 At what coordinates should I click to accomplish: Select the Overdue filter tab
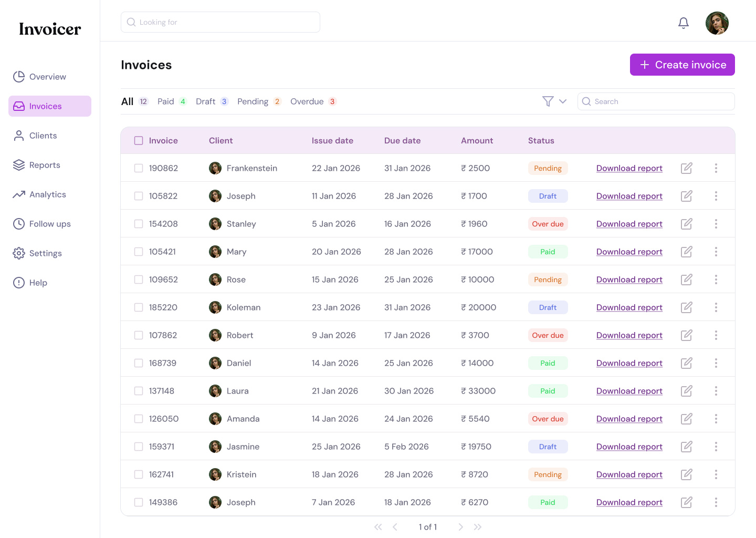[308, 101]
